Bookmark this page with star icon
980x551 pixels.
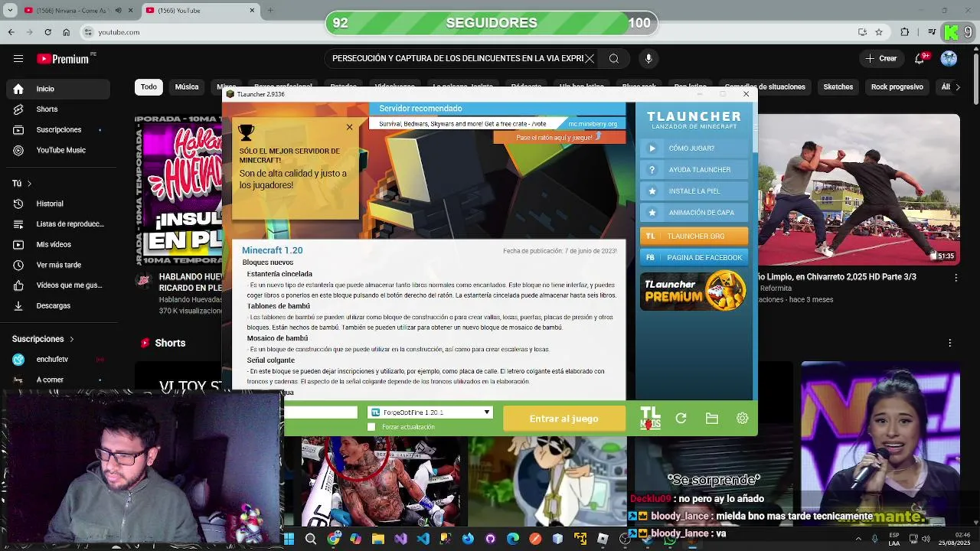coord(879,32)
